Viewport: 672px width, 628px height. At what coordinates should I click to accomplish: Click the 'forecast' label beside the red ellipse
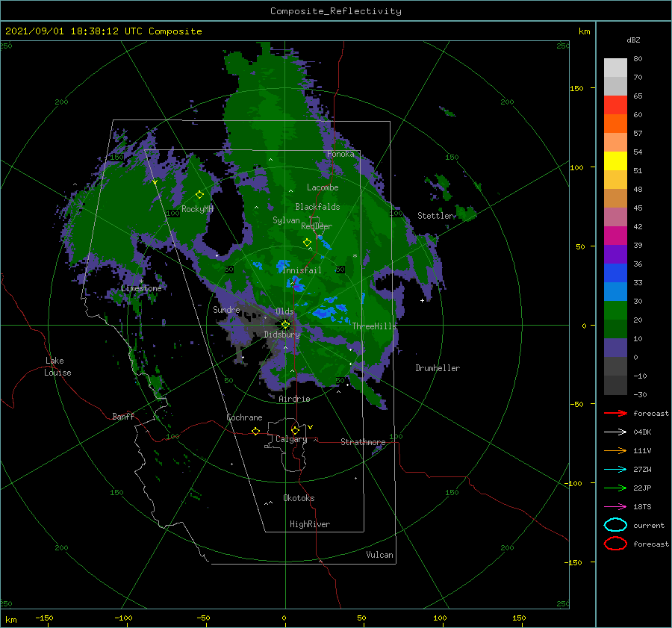pyautogui.click(x=651, y=544)
